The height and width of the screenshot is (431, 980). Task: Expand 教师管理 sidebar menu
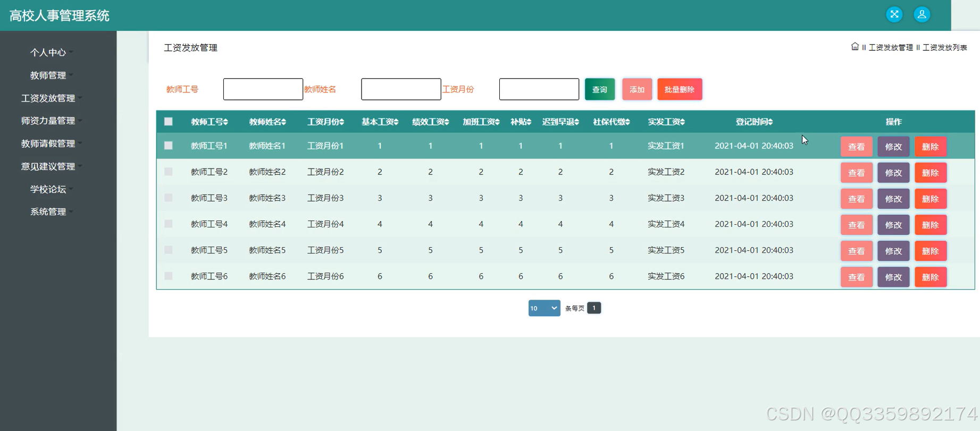pyautogui.click(x=52, y=75)
